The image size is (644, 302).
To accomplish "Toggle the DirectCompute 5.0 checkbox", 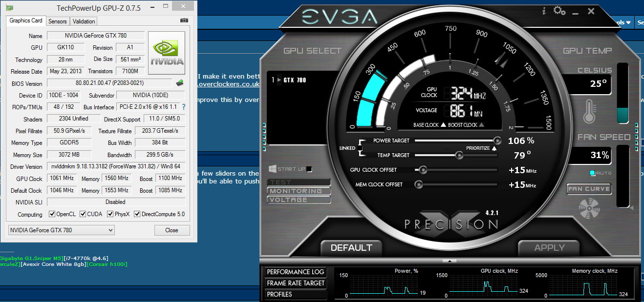I will click(137, 214).
